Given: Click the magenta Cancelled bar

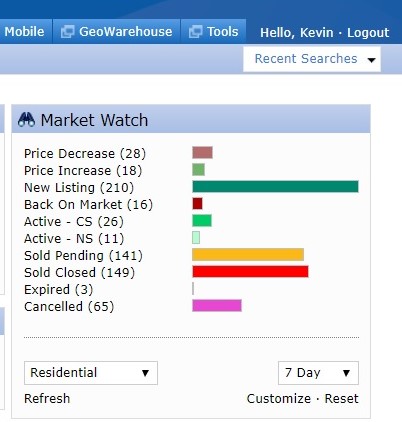Looking at the screenshot, I should [x=217, y=306].
